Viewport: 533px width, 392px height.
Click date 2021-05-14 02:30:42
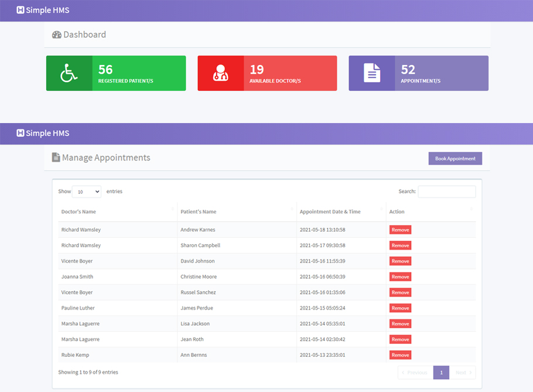click(x=322, y=339)
